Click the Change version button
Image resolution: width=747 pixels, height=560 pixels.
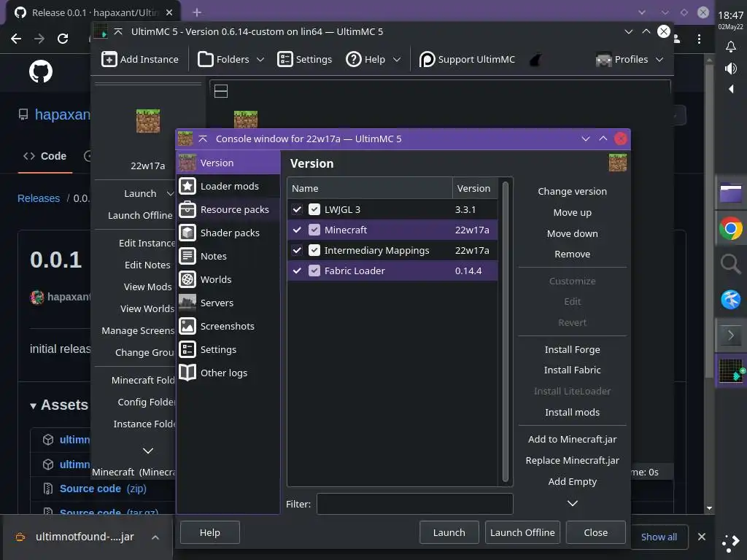pyautogui.click(x=572, y=192)
